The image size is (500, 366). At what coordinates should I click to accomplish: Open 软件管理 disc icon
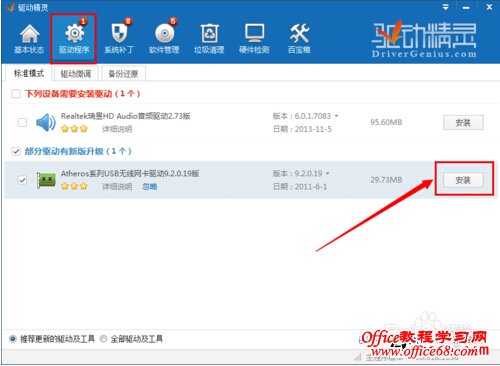(164, 34)
